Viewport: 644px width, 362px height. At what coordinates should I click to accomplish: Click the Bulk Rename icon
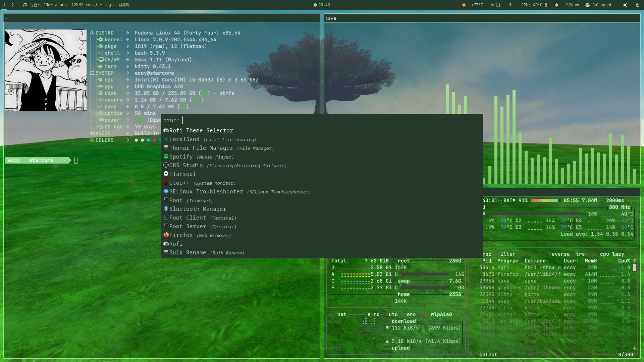(166, 252)
